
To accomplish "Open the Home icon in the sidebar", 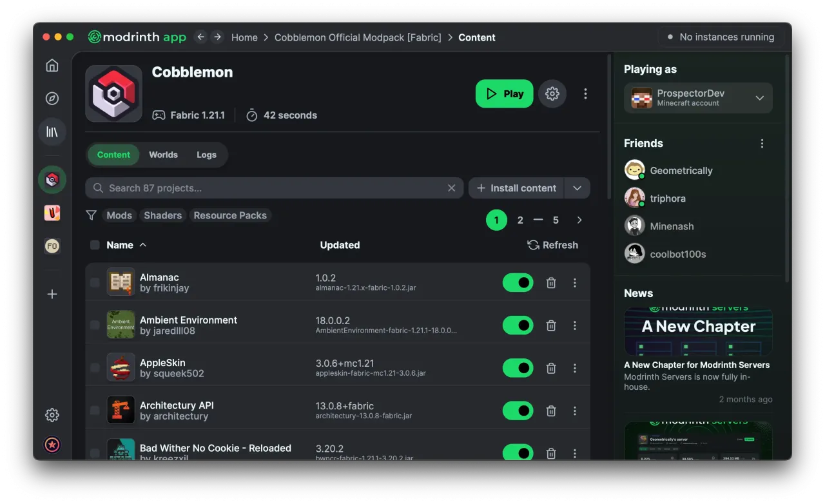I will point(52,65).
